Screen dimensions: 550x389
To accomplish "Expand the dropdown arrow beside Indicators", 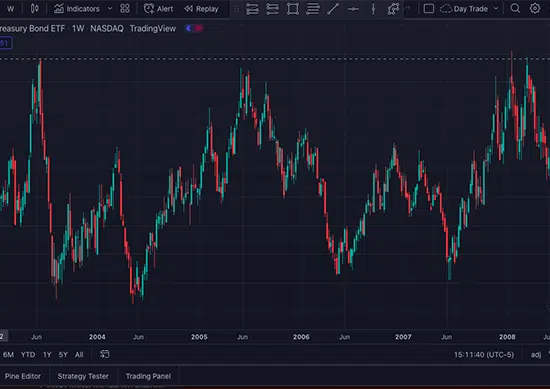I will (110, 8).
